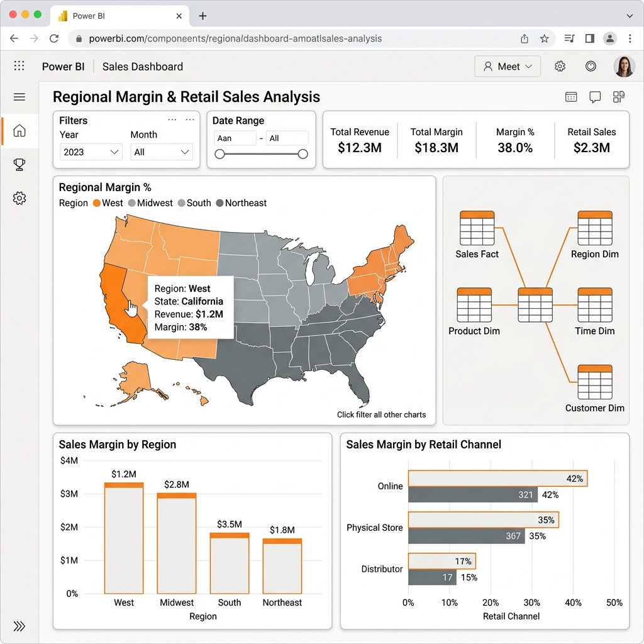Viewport: 644px width, 644px height.
Task: Open the calendar view icon near title
Action: pyautogui.click(x=571, y=97)
